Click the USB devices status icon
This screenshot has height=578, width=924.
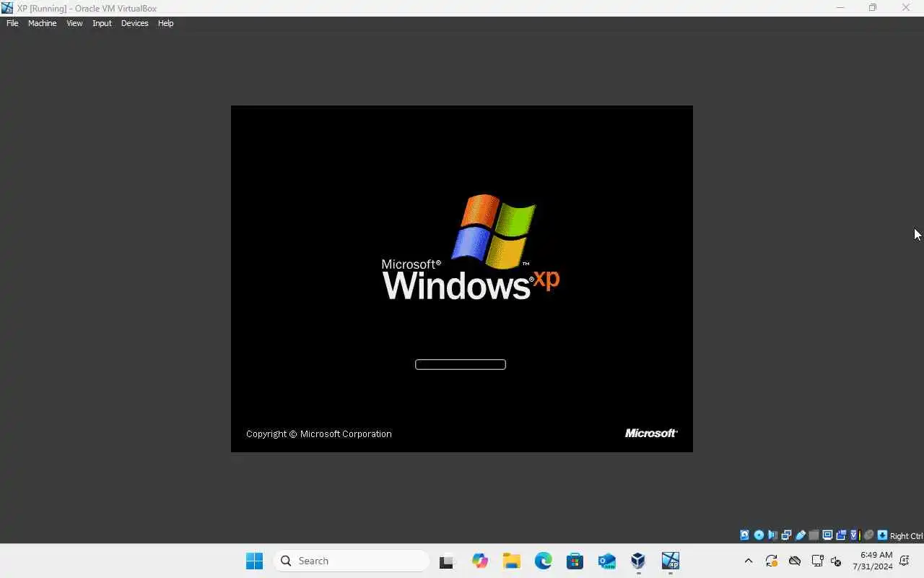click(x=800, y=535)
